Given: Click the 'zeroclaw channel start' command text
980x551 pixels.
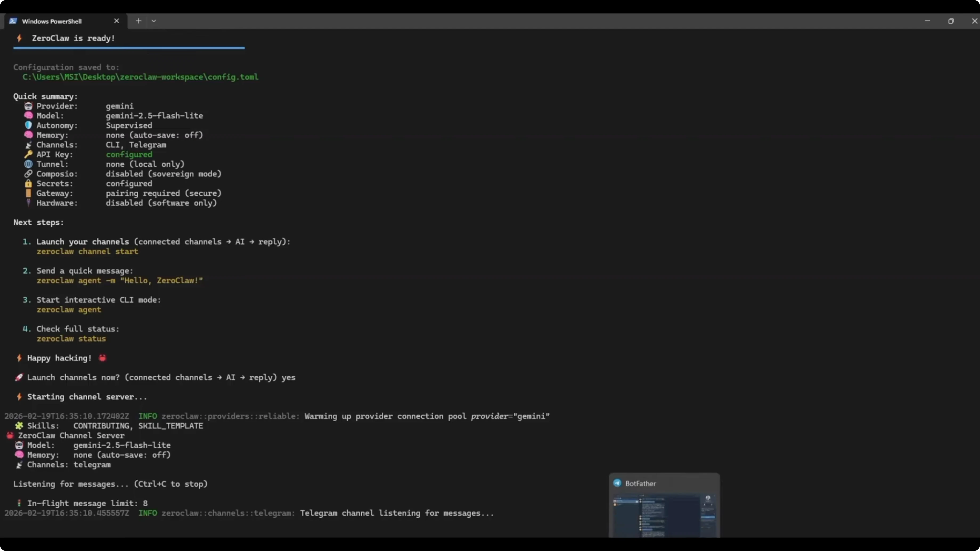Looking at the screenshot, I should (87, 251).
